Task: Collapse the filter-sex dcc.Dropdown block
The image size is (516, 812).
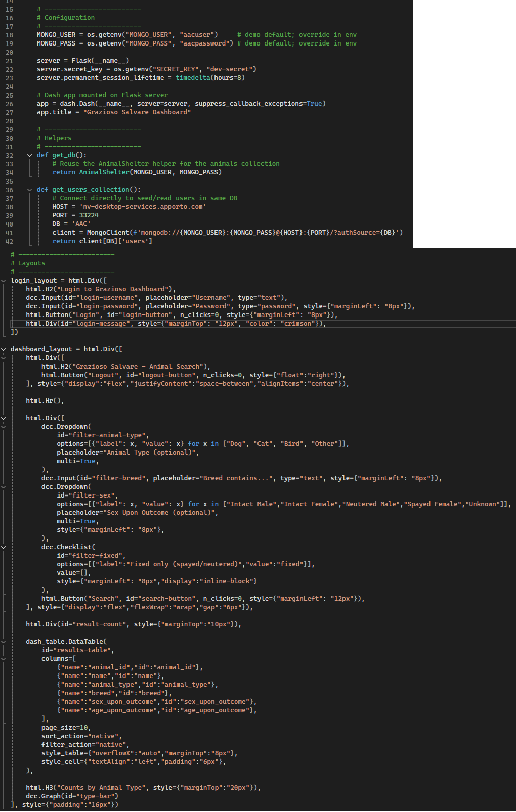Action: coord(4,487)
